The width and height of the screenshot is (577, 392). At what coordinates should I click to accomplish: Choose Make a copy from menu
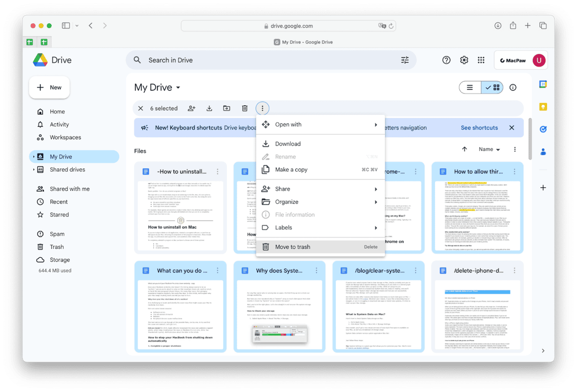(291, 169)
